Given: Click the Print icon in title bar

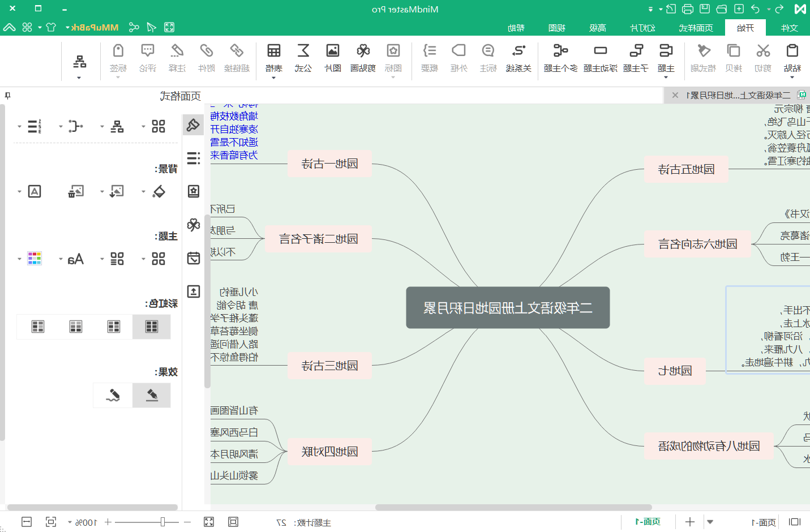Looking at the screenshot, I should (x=688, y=9).
